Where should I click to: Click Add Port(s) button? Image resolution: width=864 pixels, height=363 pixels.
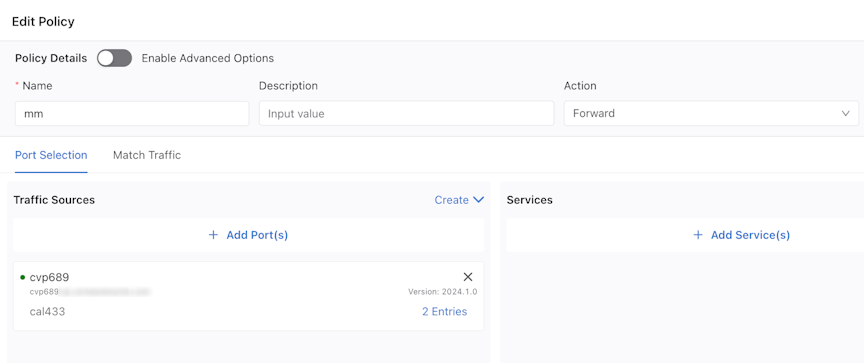pyautogui.click(x=249, y=235)
